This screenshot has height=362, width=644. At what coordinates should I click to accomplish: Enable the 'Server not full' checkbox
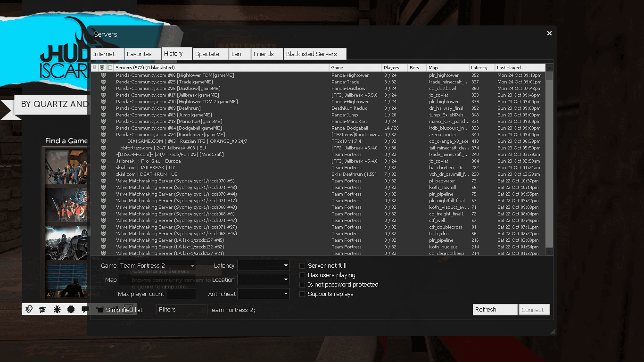(303, 266)
